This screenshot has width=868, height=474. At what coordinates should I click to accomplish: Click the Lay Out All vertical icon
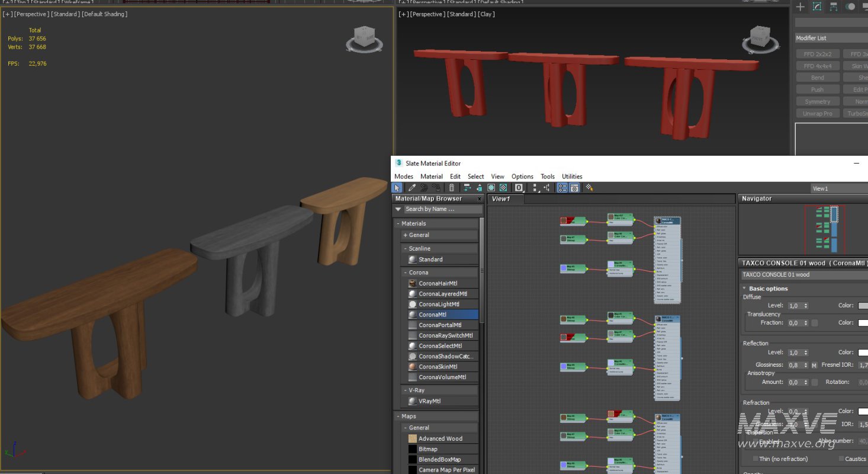[535, 188]
